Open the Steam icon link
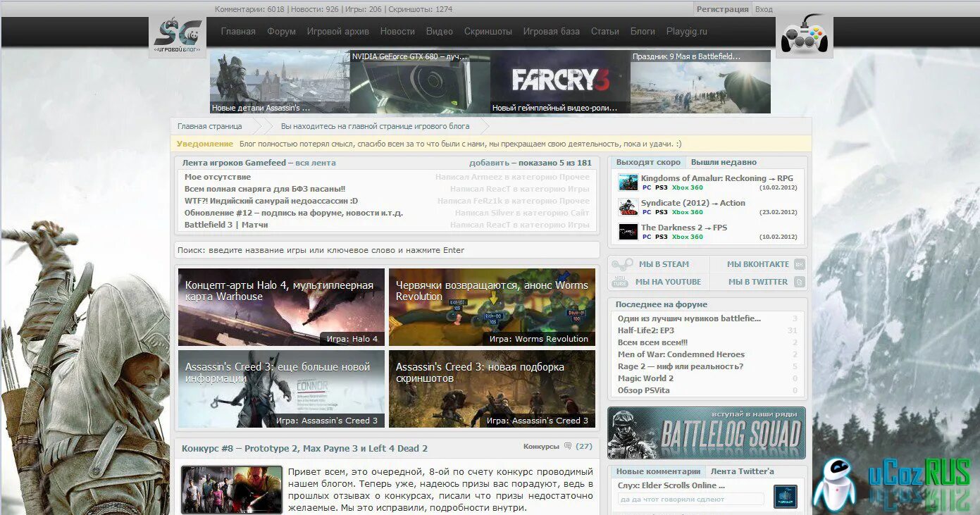The image size is (980, 515). coord(621,264)
